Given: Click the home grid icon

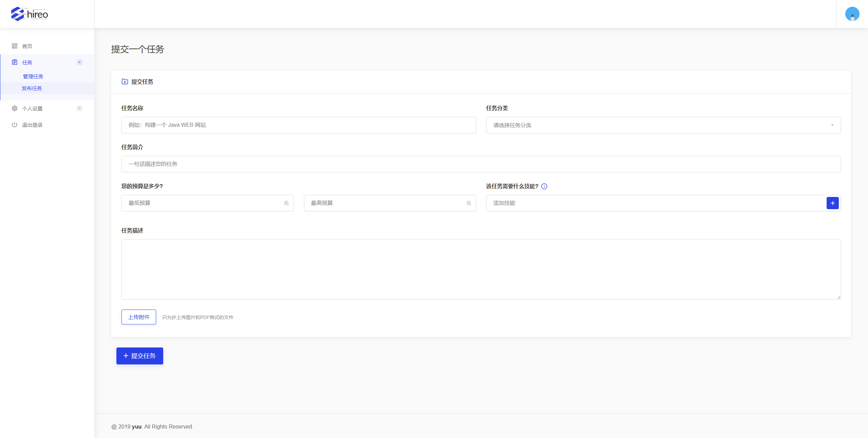Looking at the screenshot, I should [15, 46].
